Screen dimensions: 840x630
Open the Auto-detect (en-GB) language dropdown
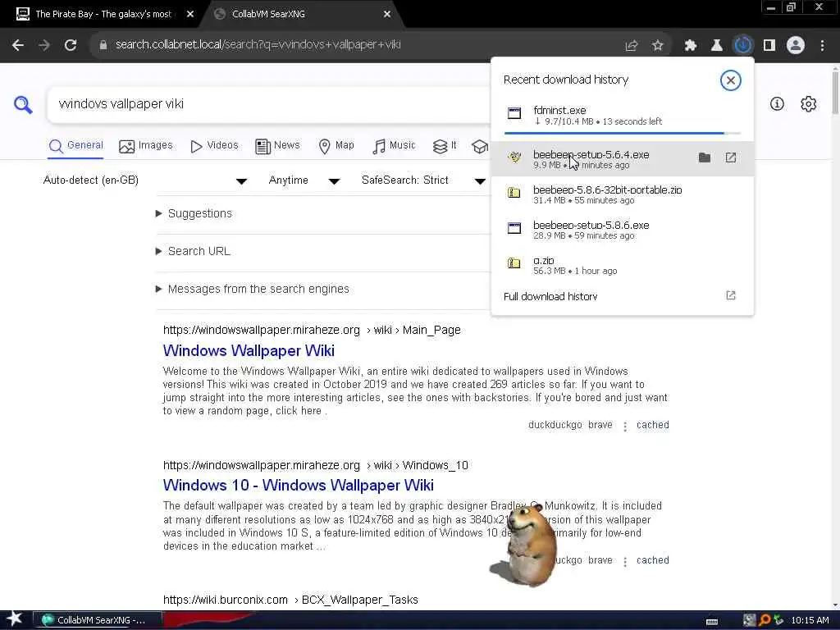click(x=144, y=180)
